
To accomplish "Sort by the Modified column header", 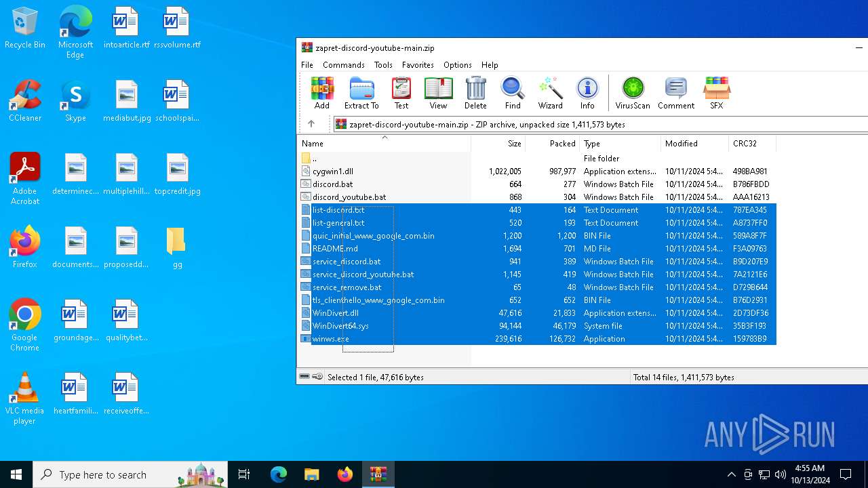I will [x=695, y=144].
